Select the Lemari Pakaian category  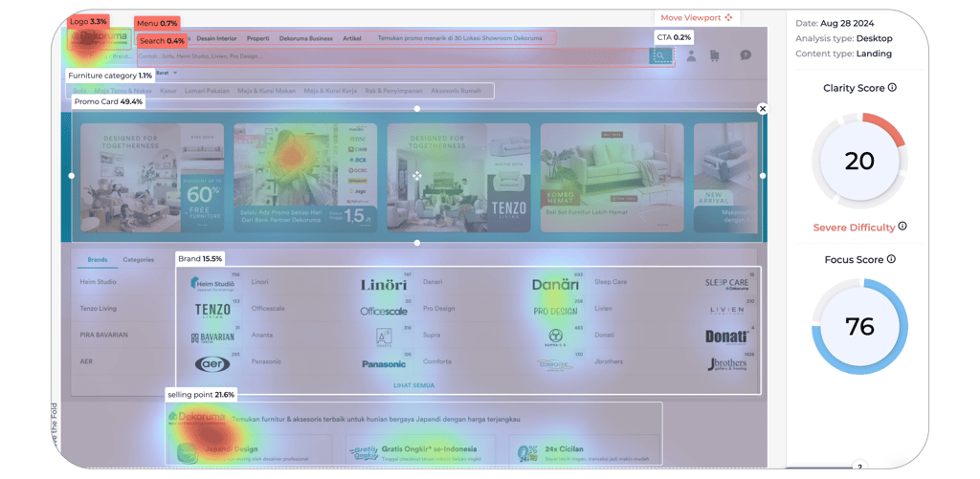coord(207,91)
